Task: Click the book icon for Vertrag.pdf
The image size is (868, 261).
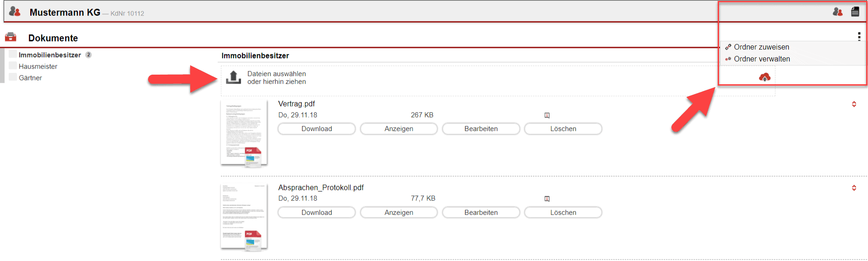Action: 547,115
